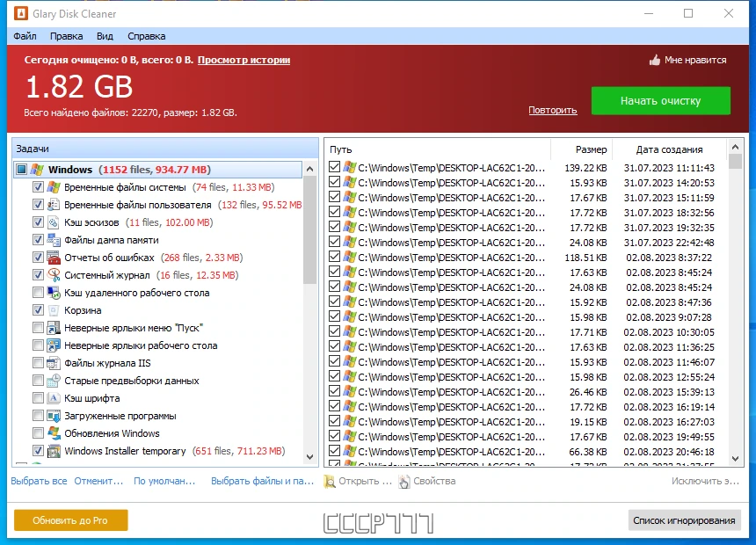Open the Просмотр истории link
The width and height of the screenshot is (756, 545).
point(244,60)
